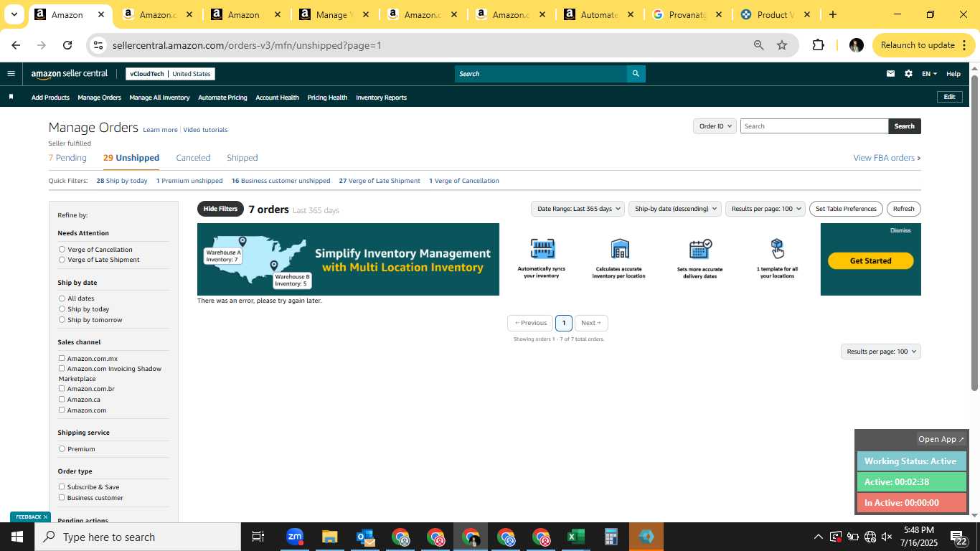Open bottom Results per page dropdown
Image resolution: width=980 pixels, height=551 pixels.
point(881,352)
